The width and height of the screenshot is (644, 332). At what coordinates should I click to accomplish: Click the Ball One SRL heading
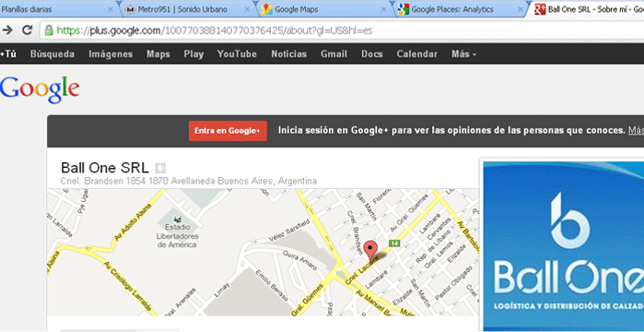tap(105, 168)
